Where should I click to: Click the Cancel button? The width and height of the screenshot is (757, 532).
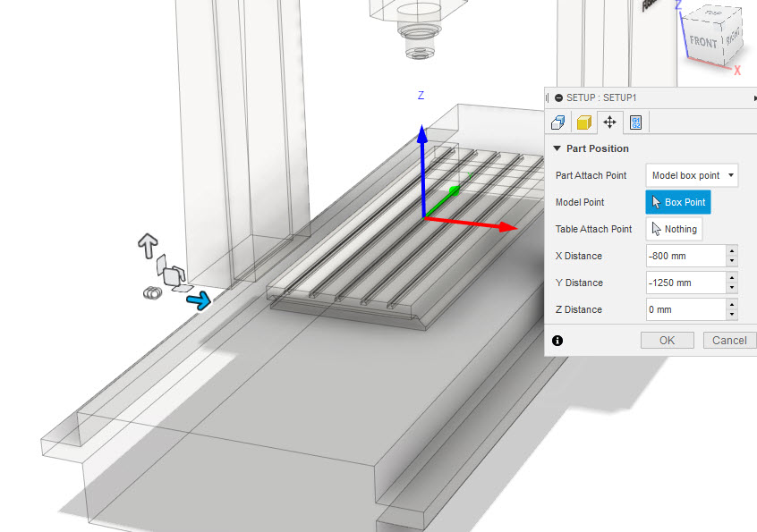(x=729, y=341)
